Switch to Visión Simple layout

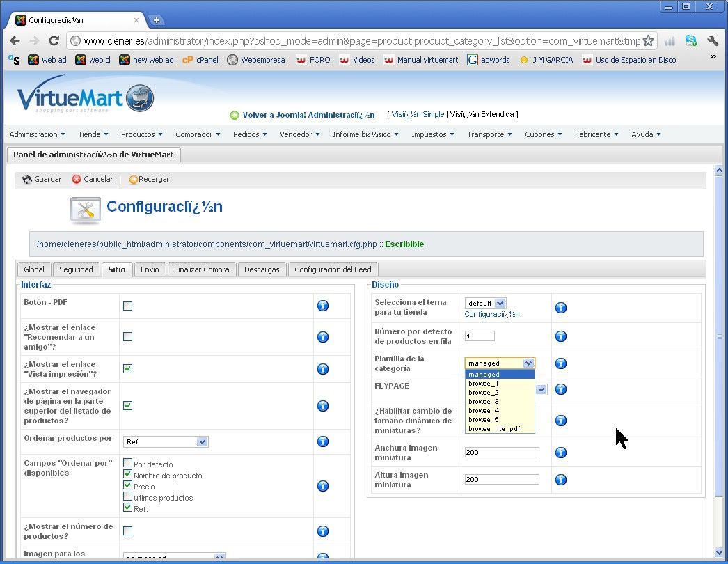pos(418,114)
